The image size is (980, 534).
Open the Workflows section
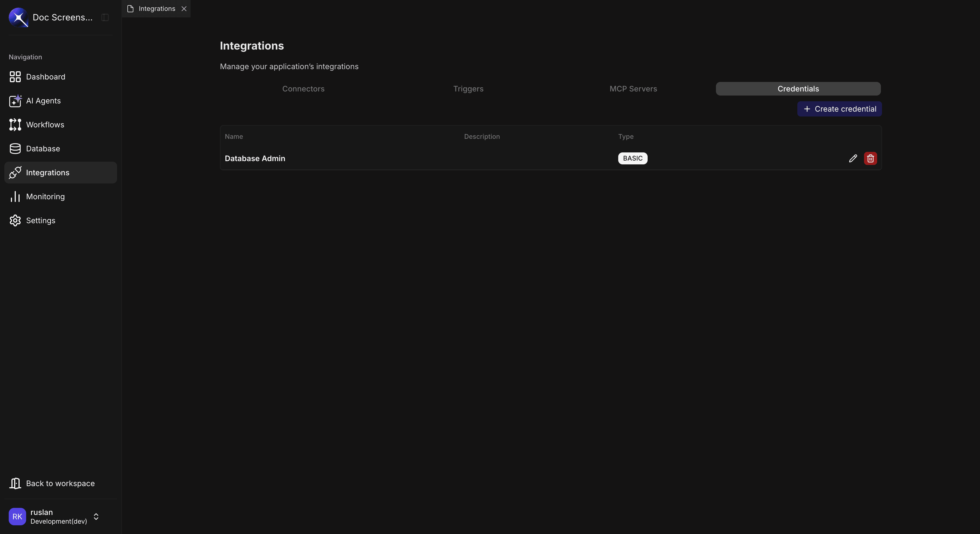45,125
